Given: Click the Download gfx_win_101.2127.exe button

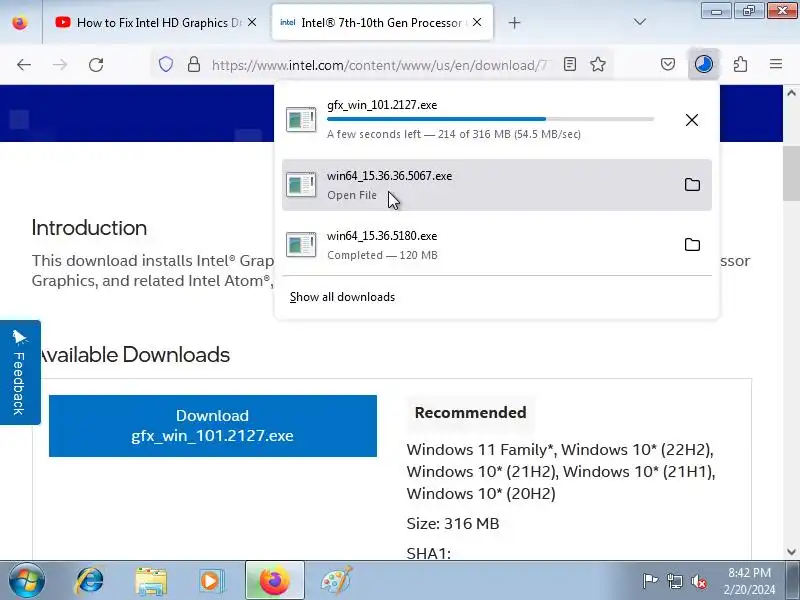Looking at the screenshot, I should point(213,426).
